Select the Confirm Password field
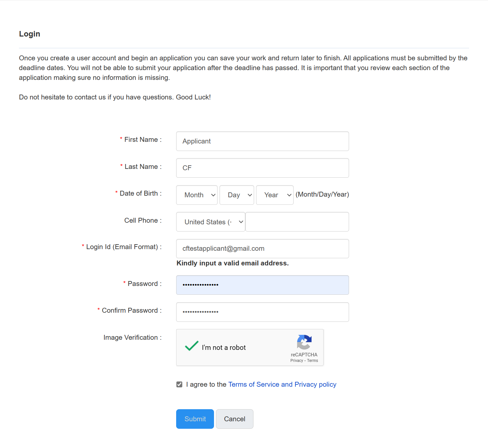Screen dimensions: 488x448 tap(262, 312)
